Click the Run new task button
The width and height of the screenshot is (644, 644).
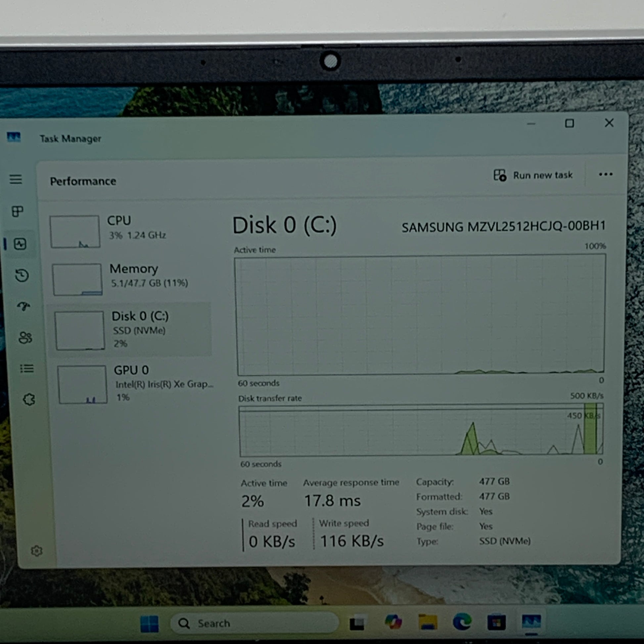533,175
